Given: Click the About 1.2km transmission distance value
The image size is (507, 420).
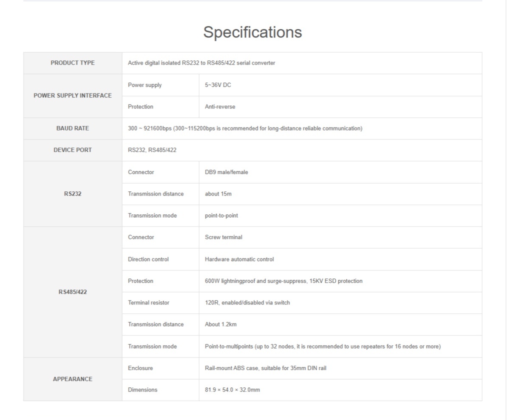Looking at the screenshot, I should 221,324.
